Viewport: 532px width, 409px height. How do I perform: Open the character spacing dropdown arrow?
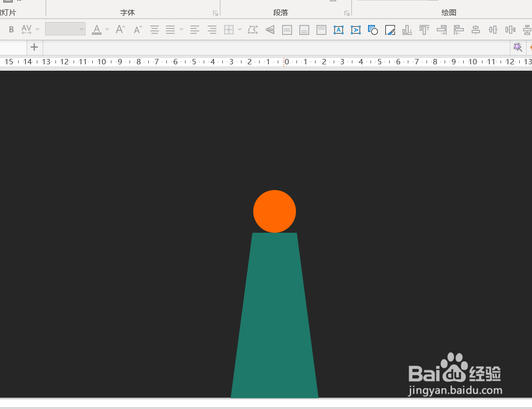click(38, 29)
